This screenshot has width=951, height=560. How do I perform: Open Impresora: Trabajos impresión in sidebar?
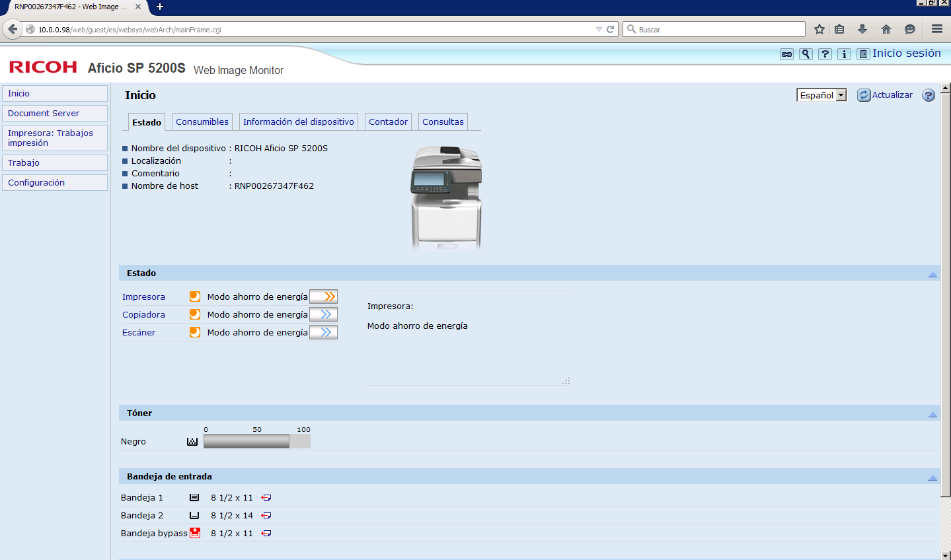55,138
